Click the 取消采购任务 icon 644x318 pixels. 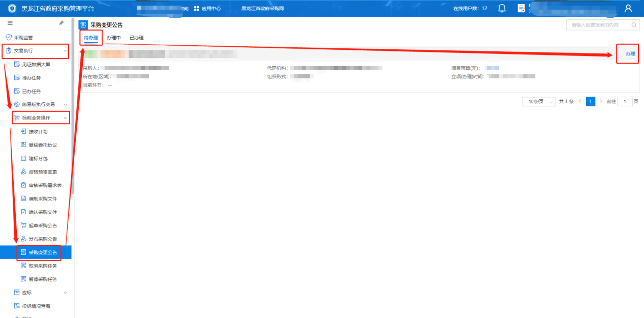[x=23, y=266]
